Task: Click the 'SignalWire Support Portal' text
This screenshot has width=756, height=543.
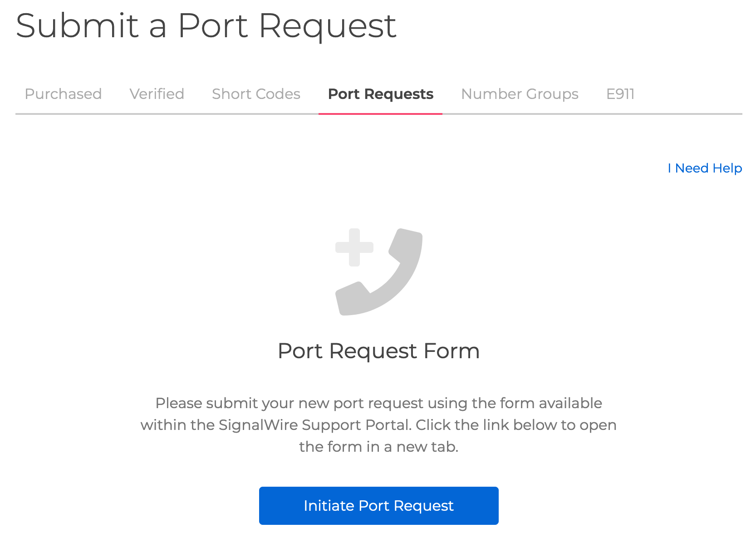Action: click(x=314, y=425)
